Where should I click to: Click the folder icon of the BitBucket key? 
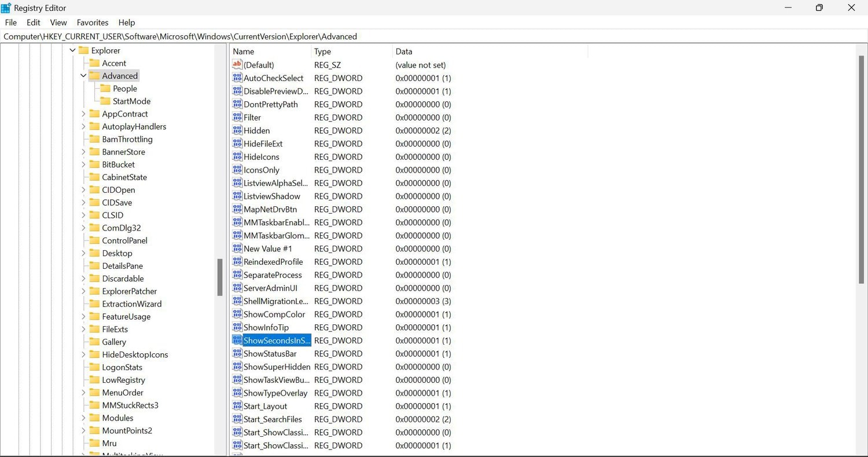tap(95, 164)
